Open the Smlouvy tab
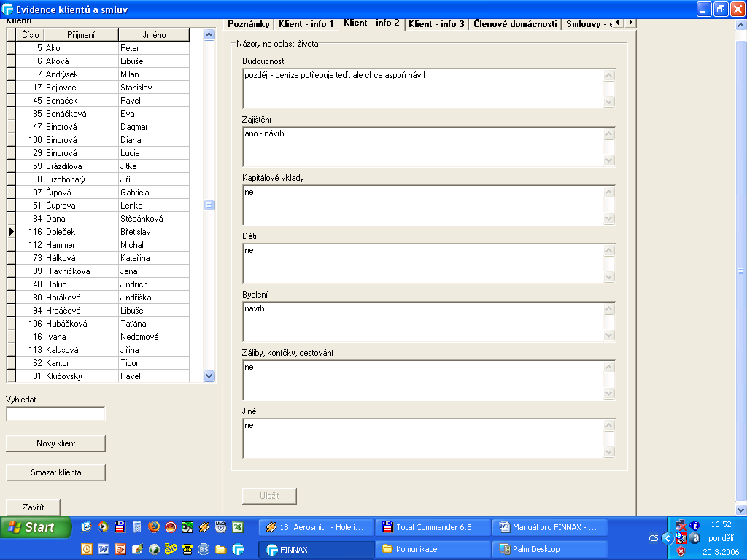 [587, 24]
